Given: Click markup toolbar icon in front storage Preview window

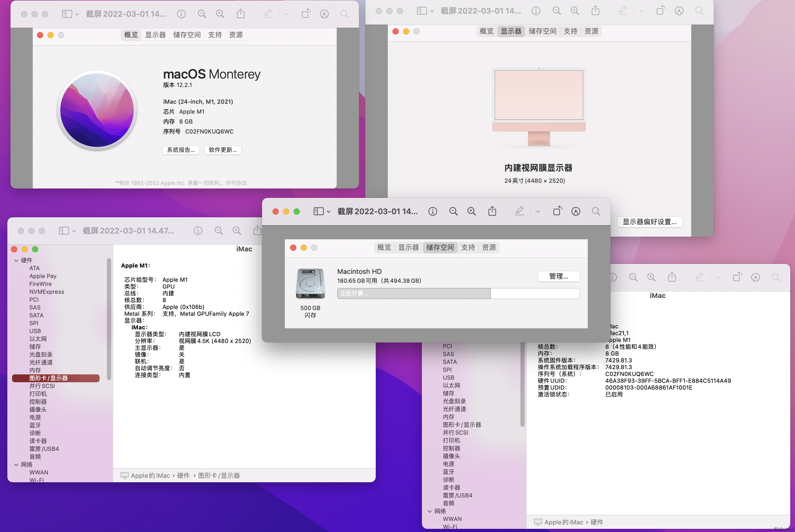Looking at the screenshot, I should pyautogui.click(x=576, y=211).
